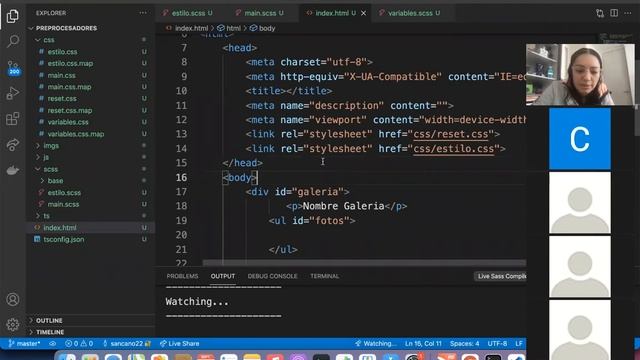The width and height of the screenshot is (640, 360).
Task: Open estilo.css.map file
Action: pos(70,63)
